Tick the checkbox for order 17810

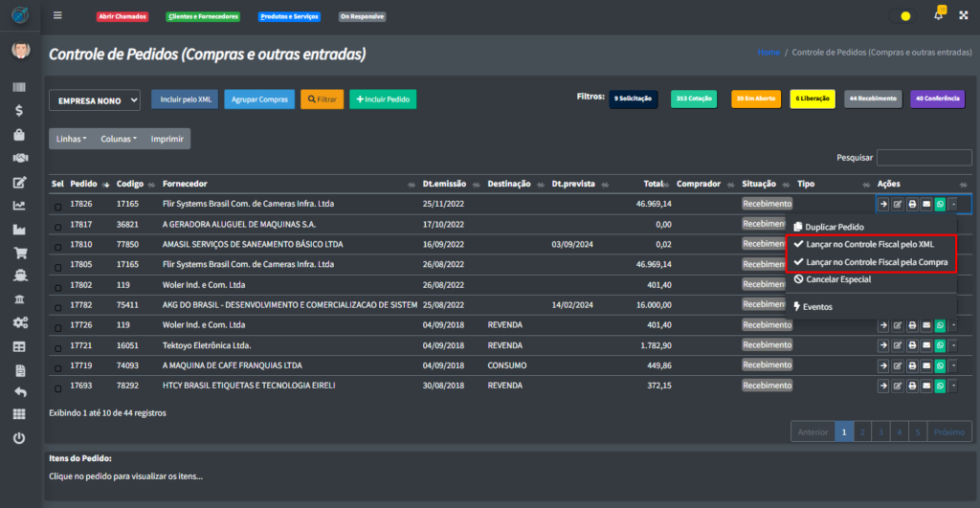(57, 245)
